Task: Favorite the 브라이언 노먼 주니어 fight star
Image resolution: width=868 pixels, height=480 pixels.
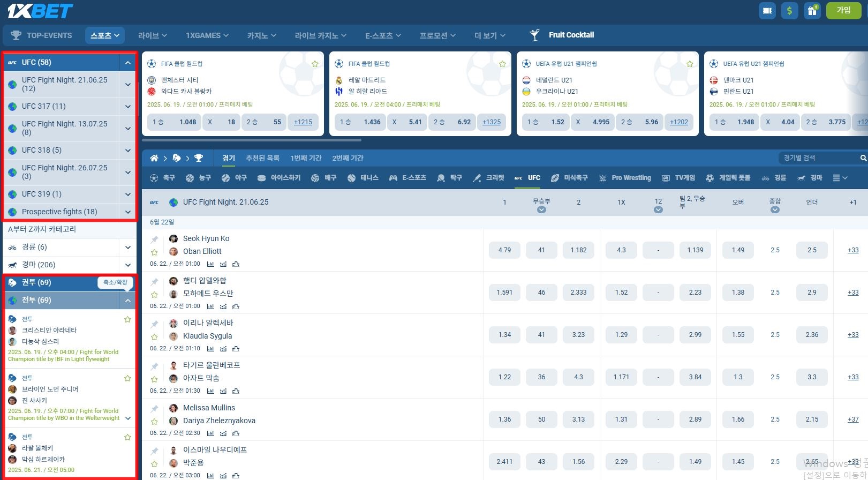Action: pos(127,378)
